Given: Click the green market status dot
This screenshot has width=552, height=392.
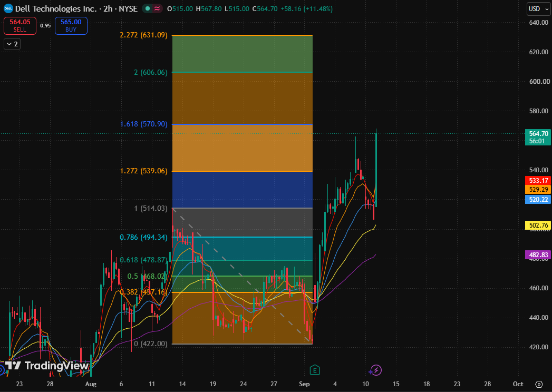Looking at the screenshot, I should [x=148, y=9].
